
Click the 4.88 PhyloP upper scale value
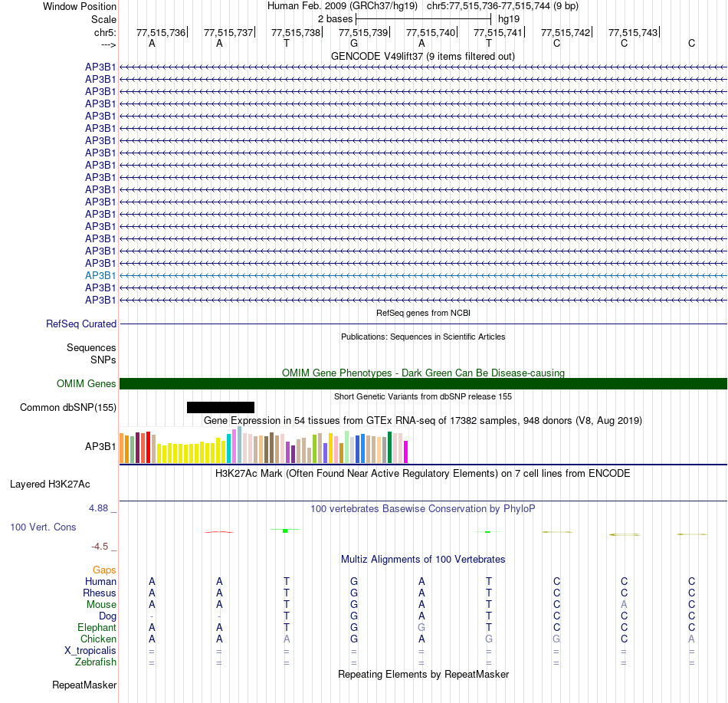click(98, 508)
